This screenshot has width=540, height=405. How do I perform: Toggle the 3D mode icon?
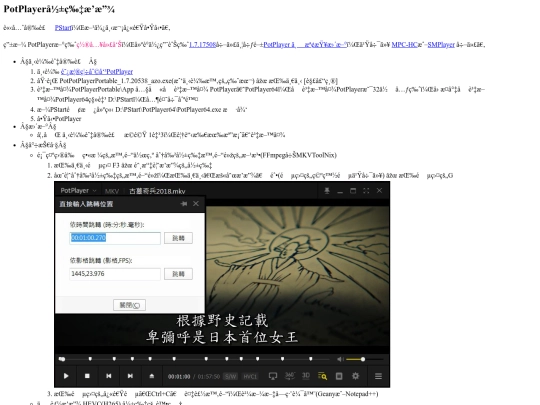(x=306, y=376)
